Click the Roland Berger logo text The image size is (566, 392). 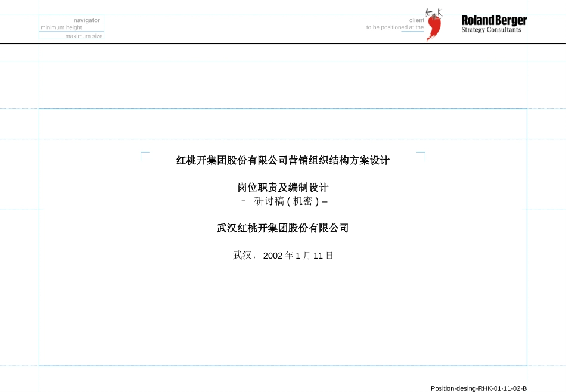[x=494, y=20]
